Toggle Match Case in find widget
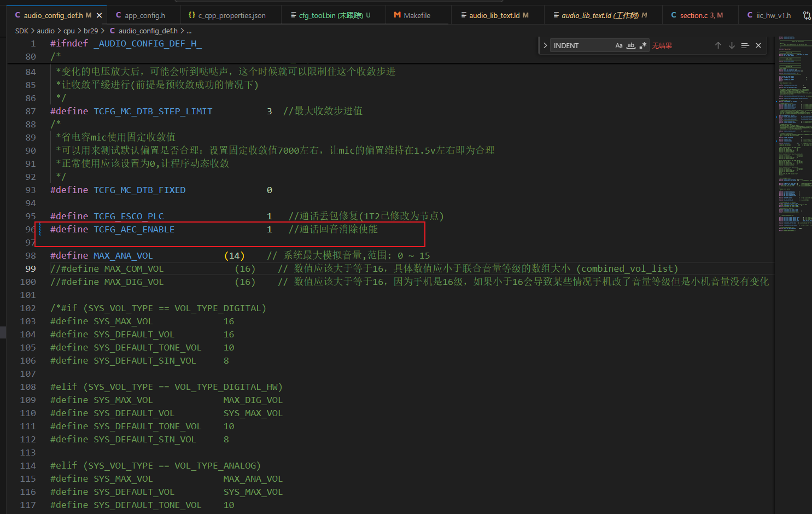Image resolution: width=812 pixels, height=514 pixels. (619, 45)
